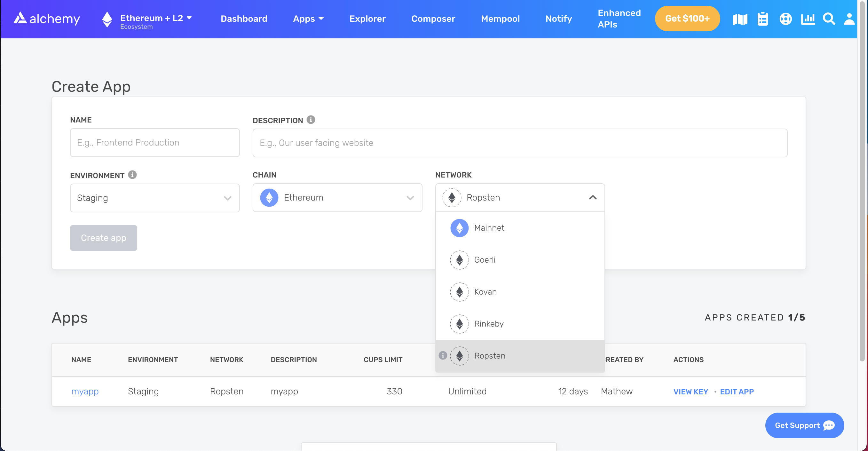
Task: Click the NAME column header in Apps table
Action: (x=81, y=360)
